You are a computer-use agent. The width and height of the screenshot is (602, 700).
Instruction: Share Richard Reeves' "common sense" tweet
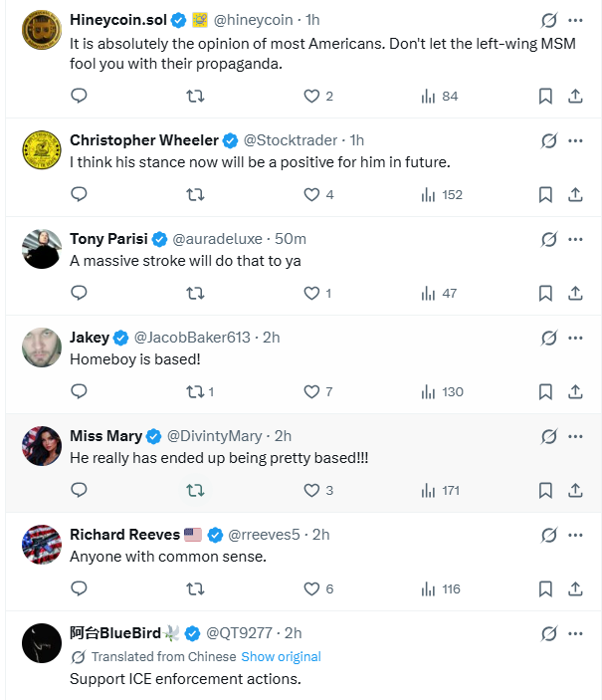[575, 588]
